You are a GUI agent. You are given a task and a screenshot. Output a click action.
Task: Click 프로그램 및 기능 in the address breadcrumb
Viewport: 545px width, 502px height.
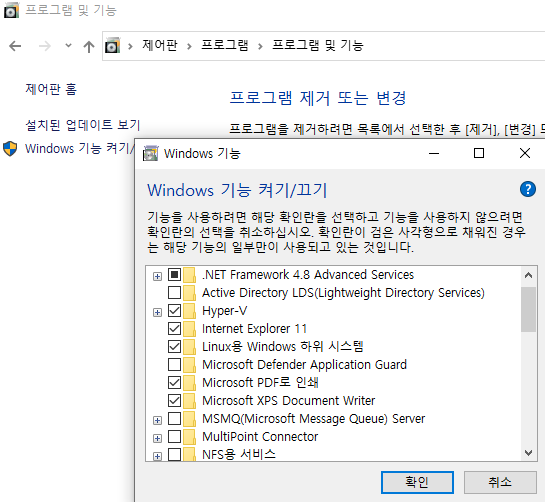click(318, 46)
